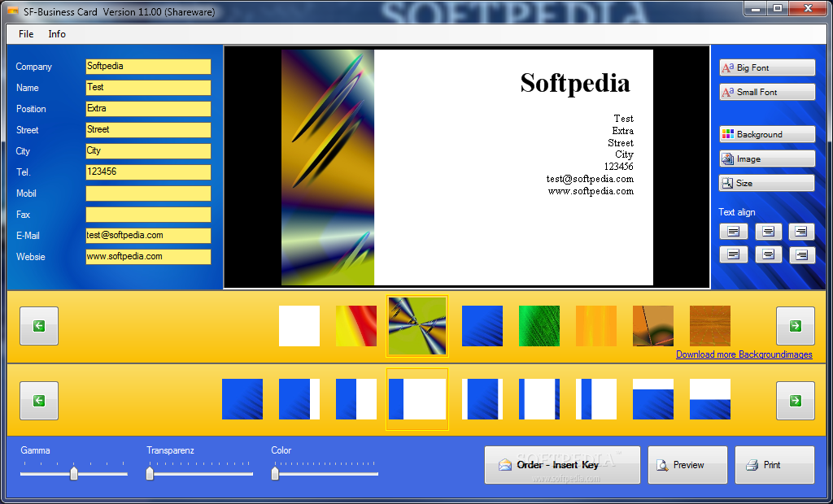
Task: Choose layout with blue center and white edges
Action: tap(482, 399)
